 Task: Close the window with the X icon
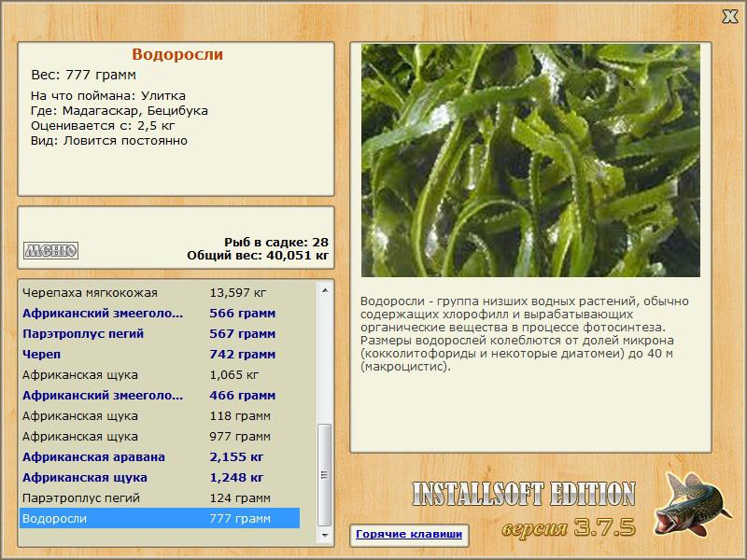coord(729,17)
